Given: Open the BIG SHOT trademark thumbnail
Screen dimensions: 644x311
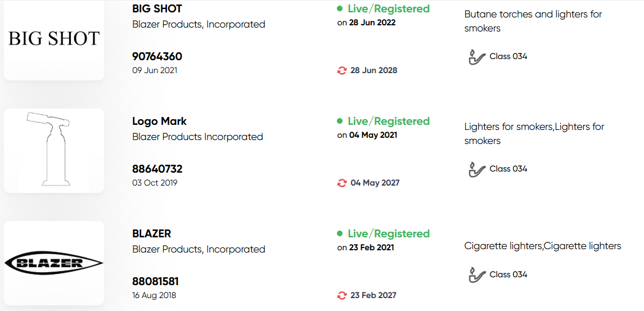Looking at the screenshot, I should [54, 40].
